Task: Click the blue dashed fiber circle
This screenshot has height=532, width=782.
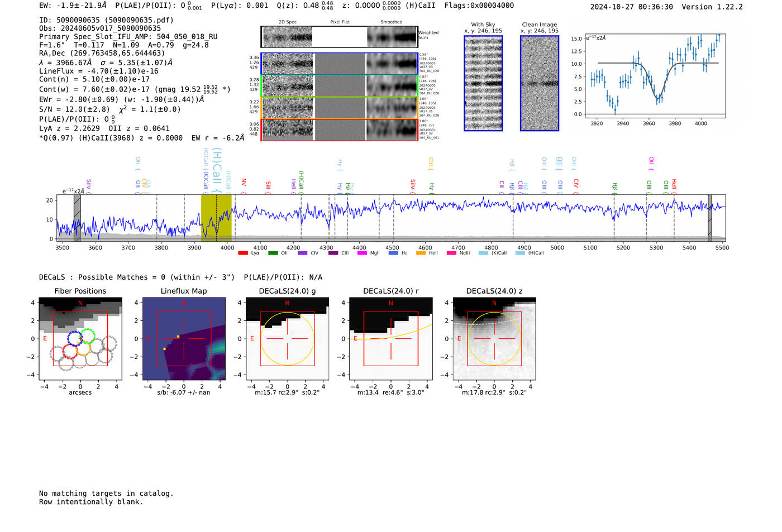Action: point(75,338)
